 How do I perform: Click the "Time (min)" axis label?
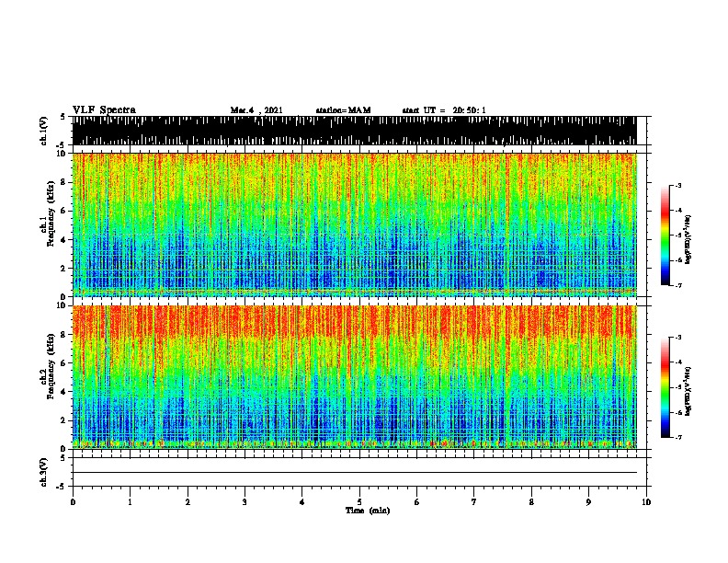368,511
